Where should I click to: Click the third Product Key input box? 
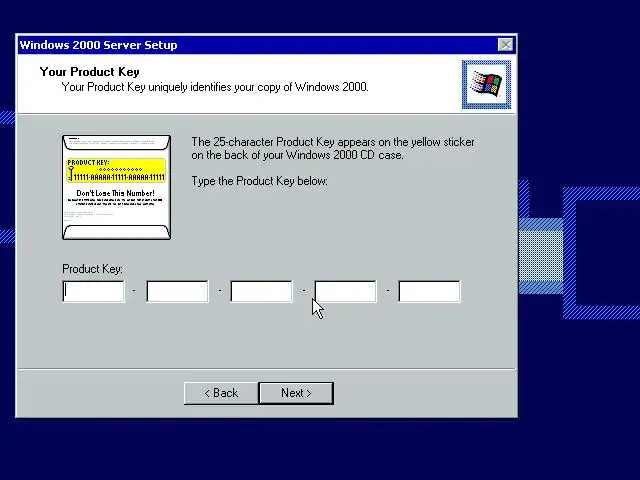click(261, 291)
